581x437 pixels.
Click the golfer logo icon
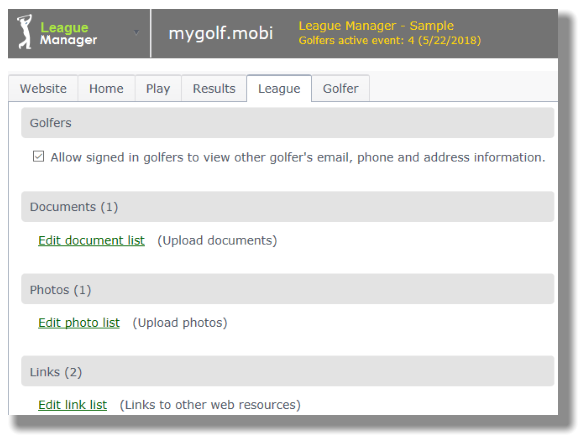(x=25, y=32)
